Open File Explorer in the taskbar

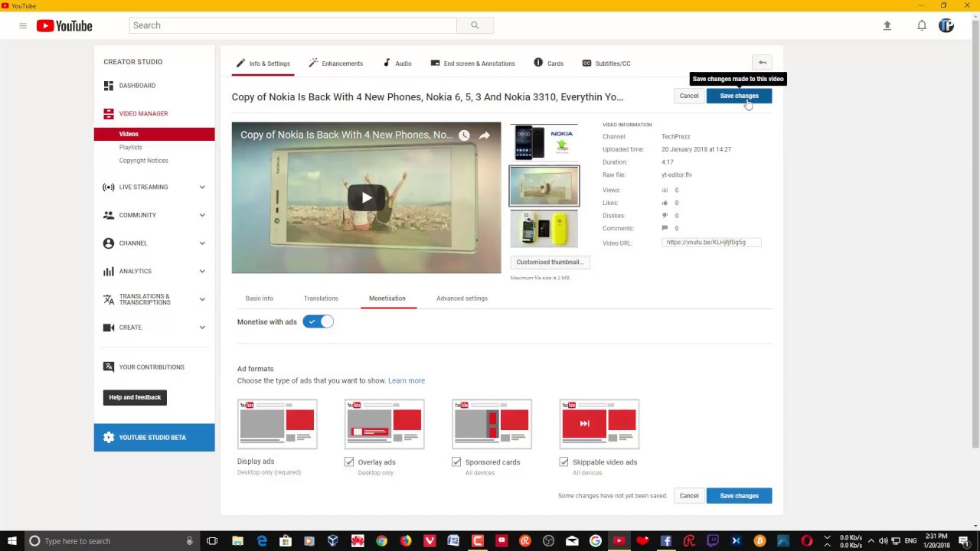click(238, 541)
